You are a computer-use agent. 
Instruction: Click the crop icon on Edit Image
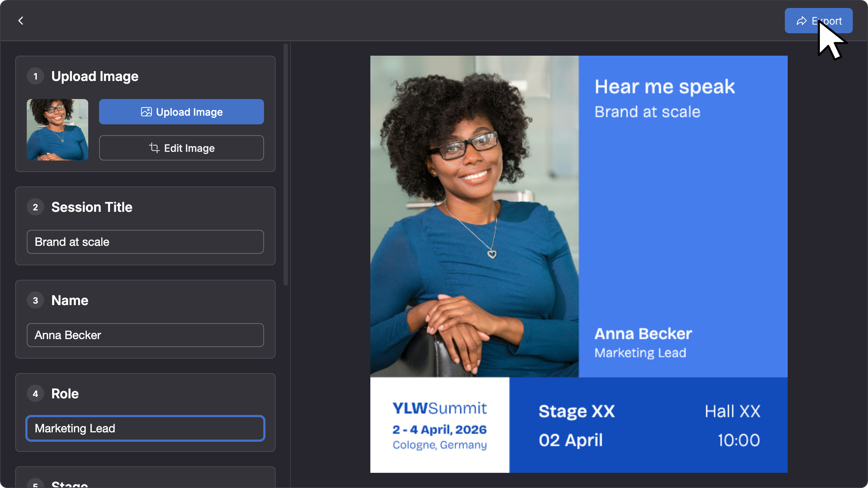[154, 147]
